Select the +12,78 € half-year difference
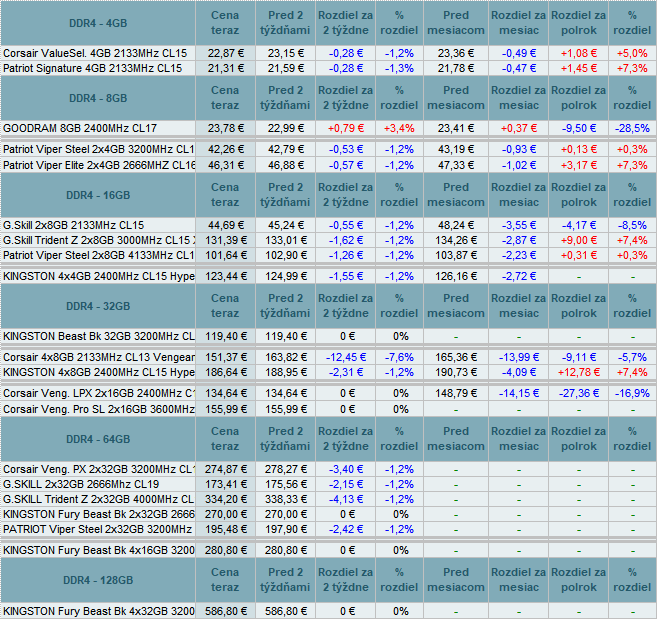This screenshot has height=619, width=657. (x=579, y=372)
